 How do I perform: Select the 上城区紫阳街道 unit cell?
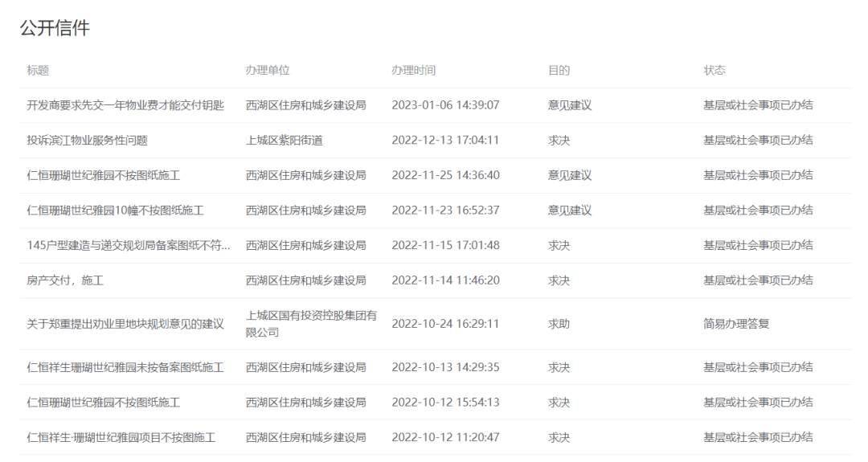[285, 140]
